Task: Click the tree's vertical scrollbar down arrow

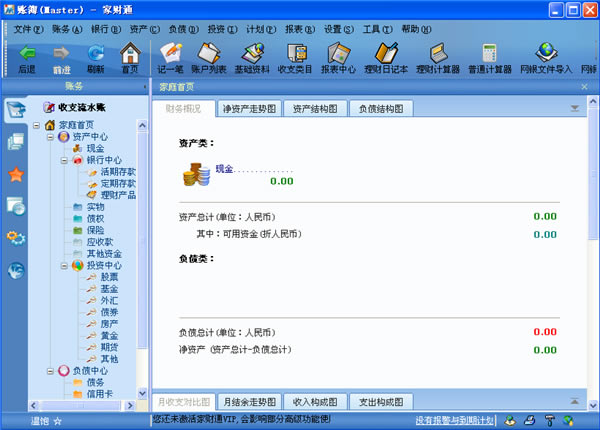Action: pos(142,393)
